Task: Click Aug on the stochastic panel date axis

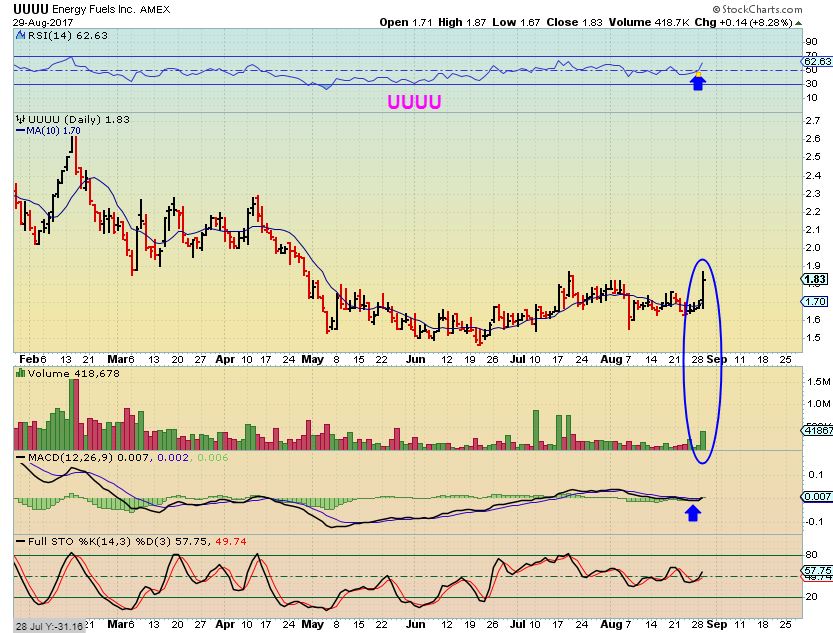Action: point(611,625)
